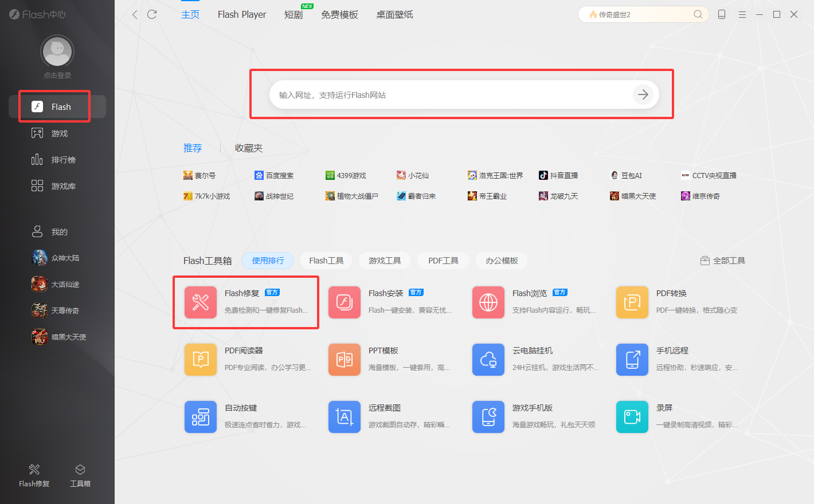The image size is (814, 504).
Task: Open the Flash浏览 globe icon
Action: point(488,302)
